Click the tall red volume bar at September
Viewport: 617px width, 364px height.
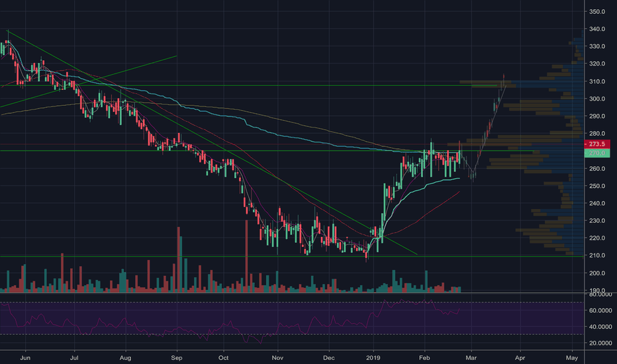tap(178, 259)
